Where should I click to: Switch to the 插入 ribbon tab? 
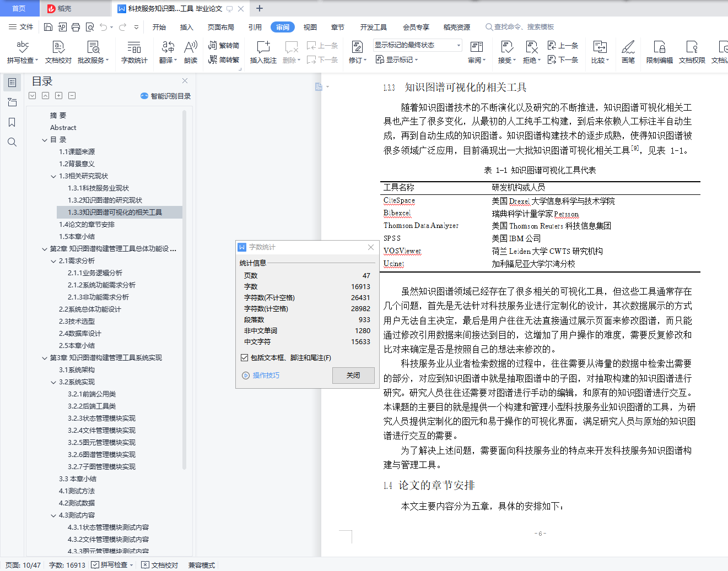pyautogui.click(x=187, y=27)
